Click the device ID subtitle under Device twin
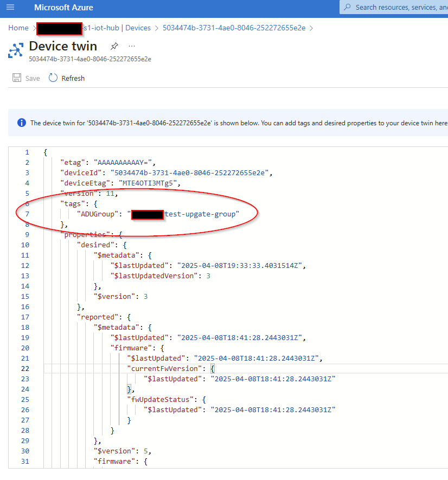The height and width of the screenshot is (480, 448). coord(90,59)
